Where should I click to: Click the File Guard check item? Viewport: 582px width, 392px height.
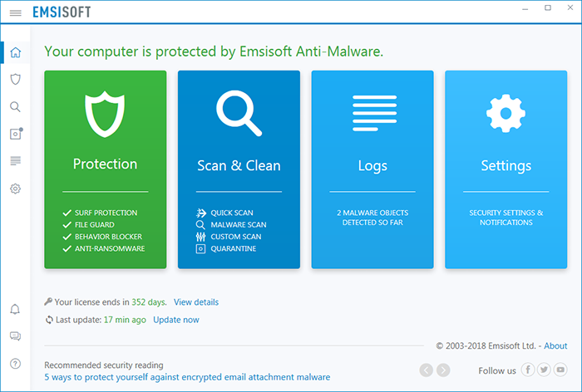pyautogui.click(x=88, y=225)
